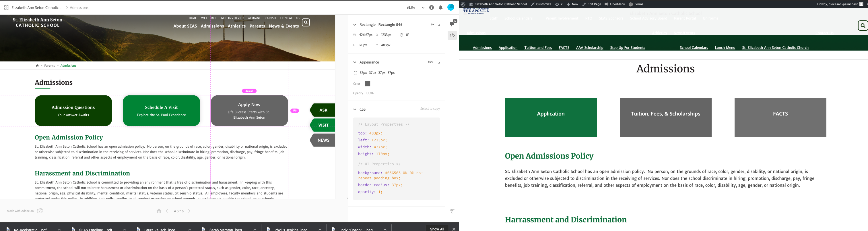Viewport: 868px width, 231px height.
Task: Click the Show All downloads button
Action: (x=437, y=229)
